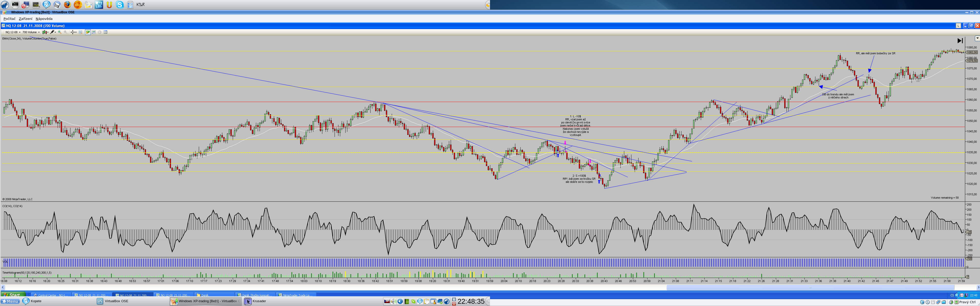The image size is (980, 306).
Task: Select the drawing pen tool
Action: 53,32
